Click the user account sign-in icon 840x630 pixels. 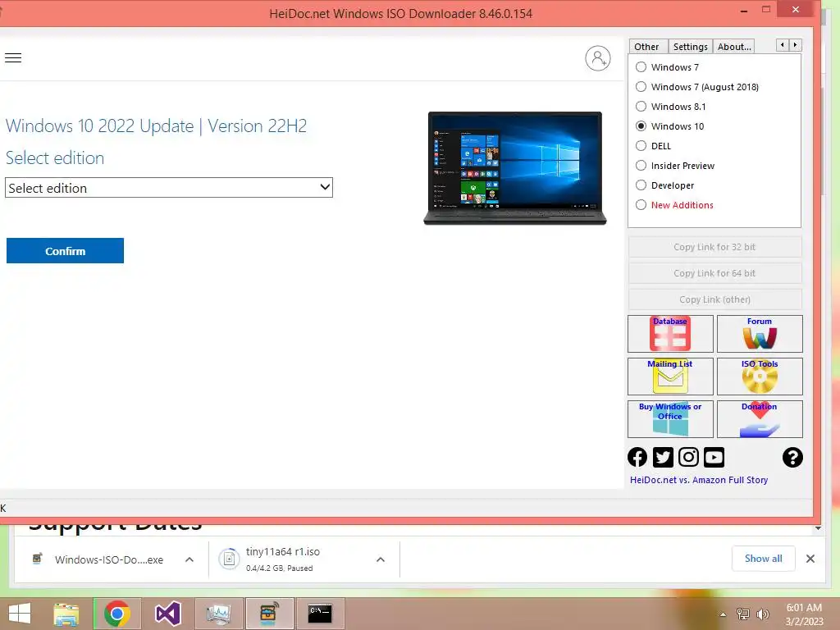point(598,58)
